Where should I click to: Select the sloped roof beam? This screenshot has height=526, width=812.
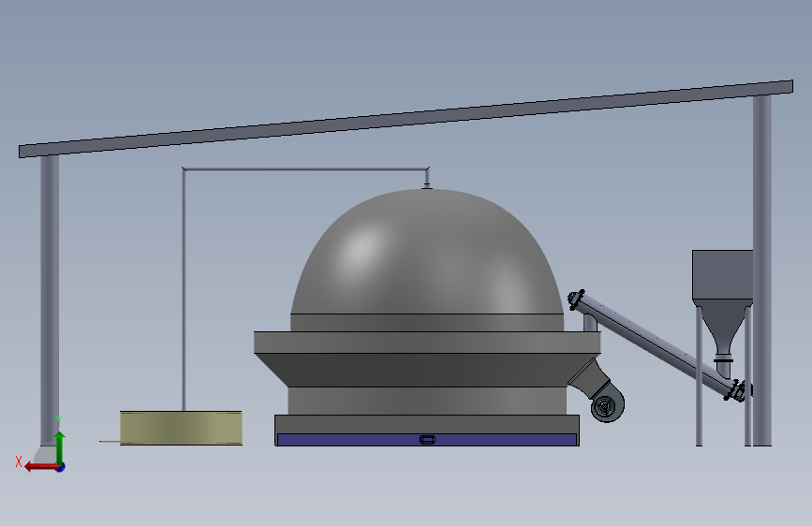(x=406, y=119)
